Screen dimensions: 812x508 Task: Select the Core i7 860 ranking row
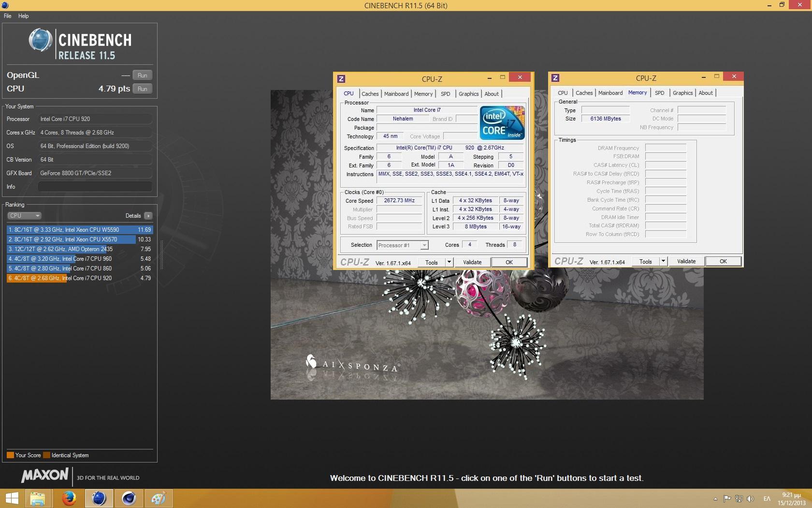80,269
